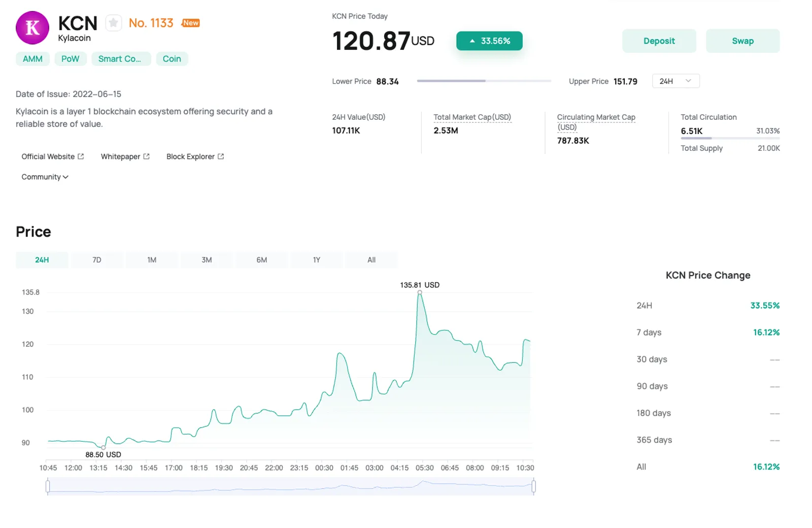Select the 1Y chart tab

(317, 260)
